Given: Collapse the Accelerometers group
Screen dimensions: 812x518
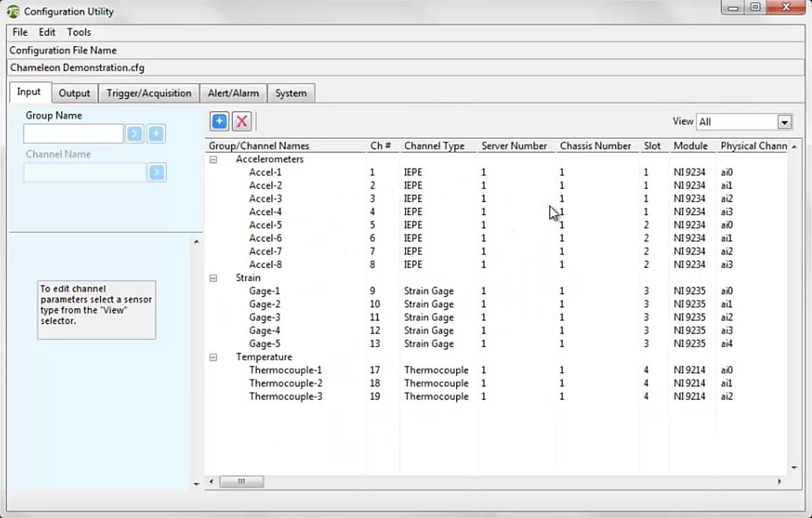Looking at the screenshot, I should [213, 159].
